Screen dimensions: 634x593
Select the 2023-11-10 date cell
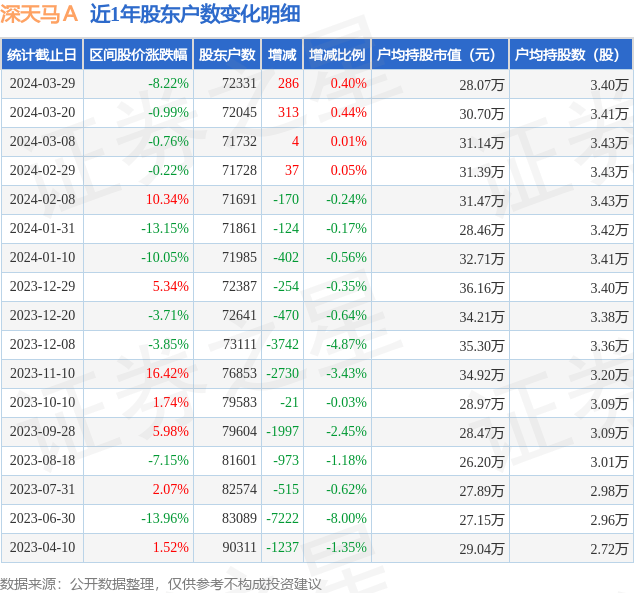42,374
